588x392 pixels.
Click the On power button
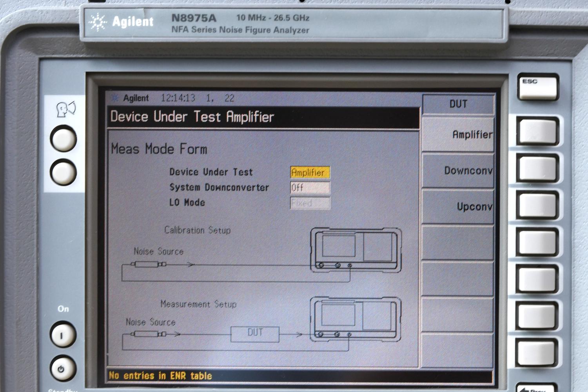pyautogui.click(x=63, y=334)
